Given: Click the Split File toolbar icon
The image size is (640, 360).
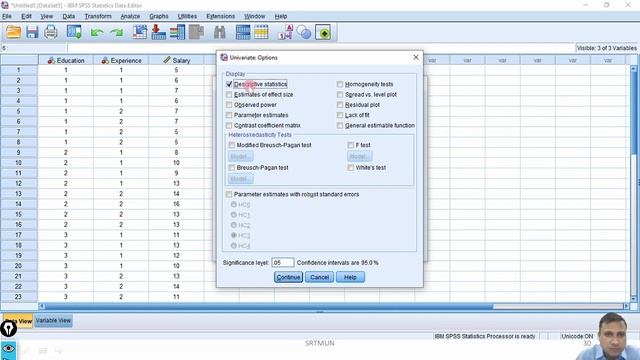Looking at the screenshot, I should tap(243, 32).
